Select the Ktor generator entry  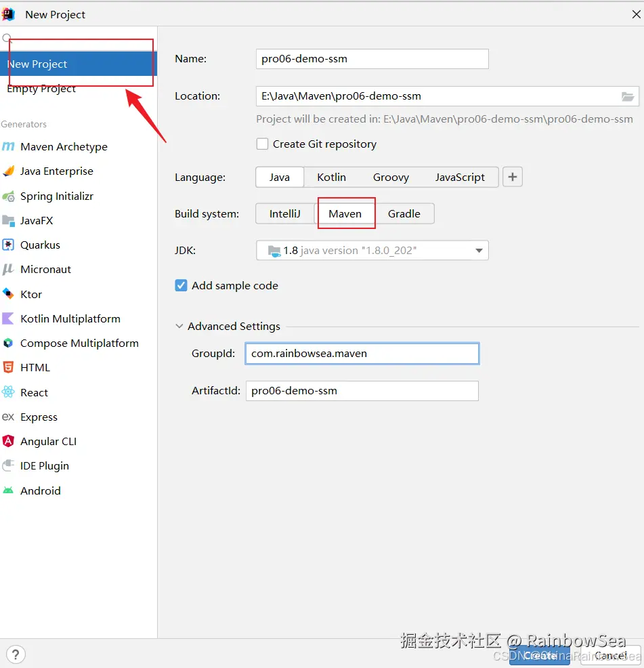point(79,294)
